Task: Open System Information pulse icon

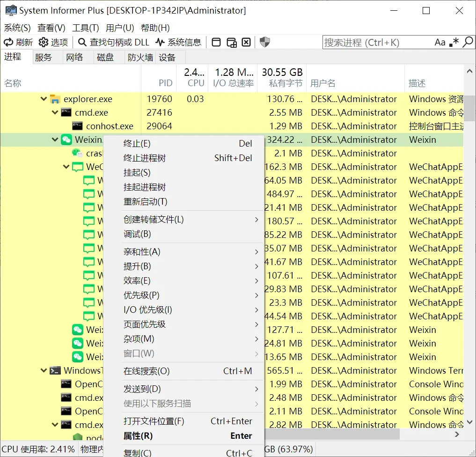Action: (x=160, y=42)
